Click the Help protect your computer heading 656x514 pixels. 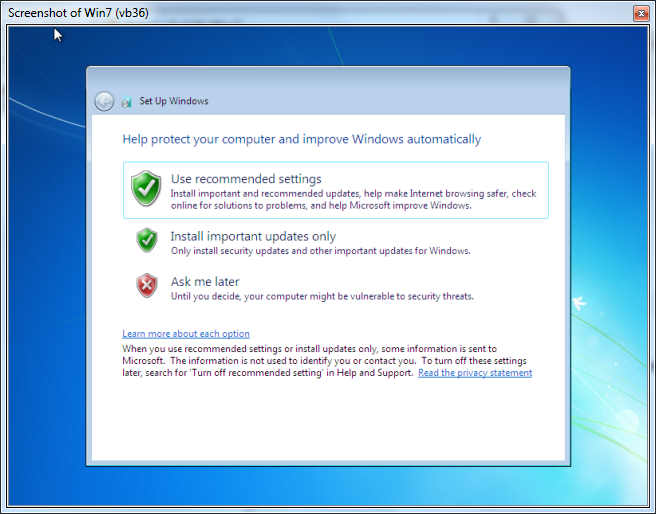[302, 139]
